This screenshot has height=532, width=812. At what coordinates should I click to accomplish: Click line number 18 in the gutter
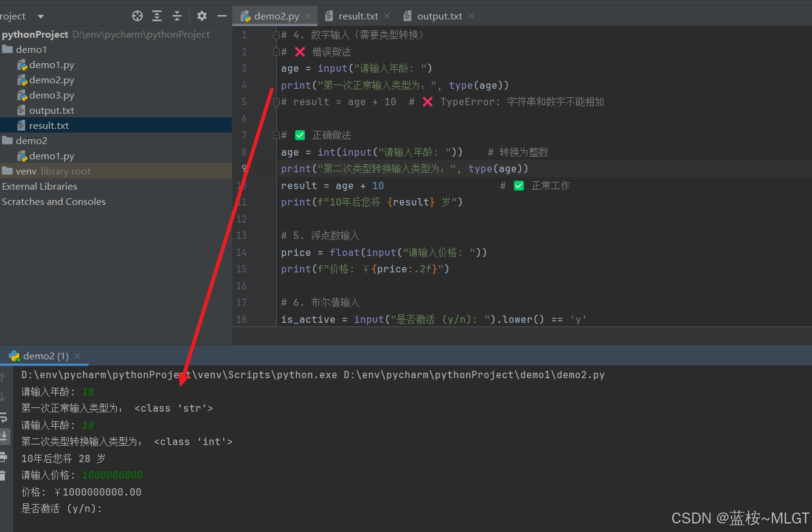[241, 319]
